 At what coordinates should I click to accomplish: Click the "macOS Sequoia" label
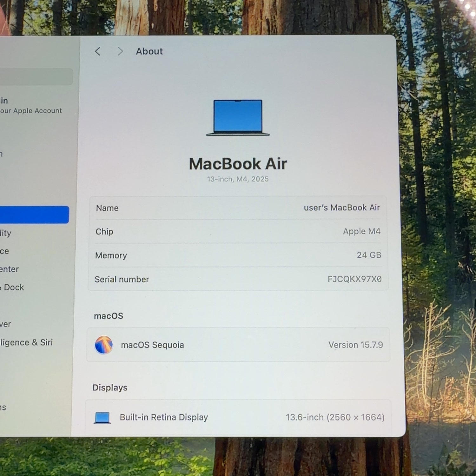(152, 345)
